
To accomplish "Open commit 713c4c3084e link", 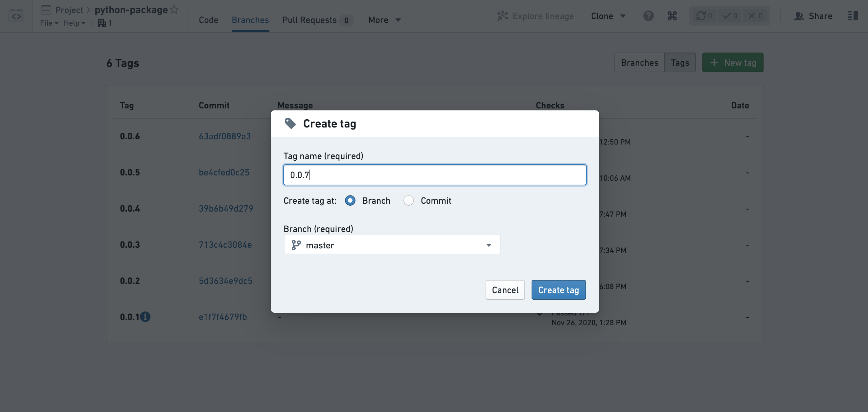I will tap(225, 244).
